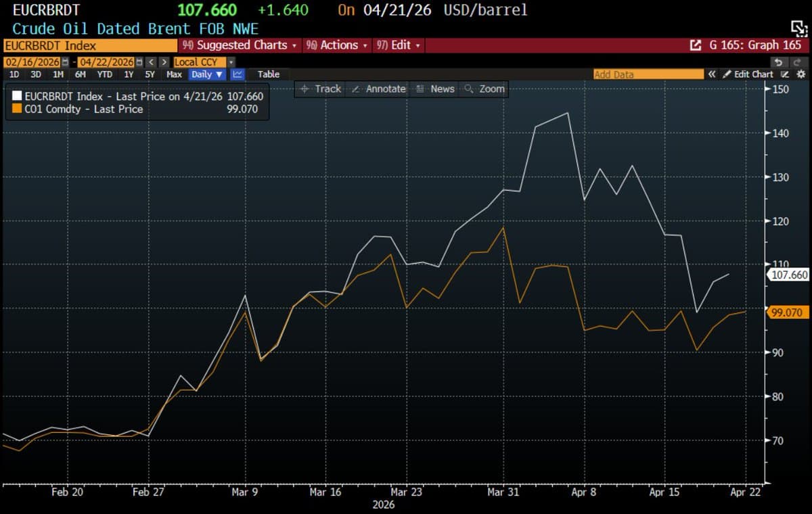This screenshot has height=514, width=812.
Task: Toggle the Annotate mode
Action: [x=379, y=89]
